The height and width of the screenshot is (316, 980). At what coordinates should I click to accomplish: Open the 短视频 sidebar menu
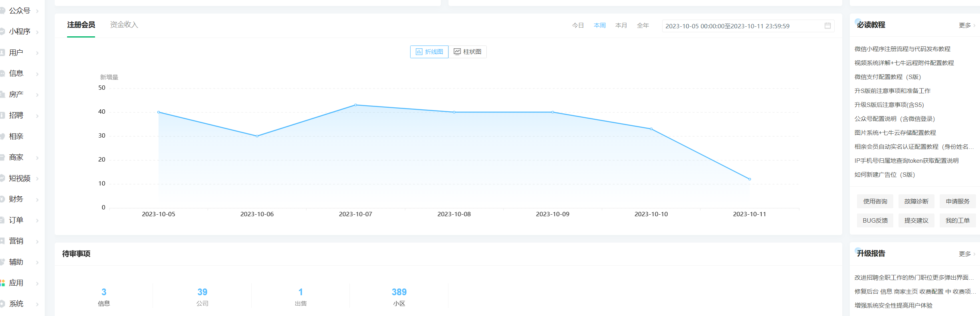point(20,178)
